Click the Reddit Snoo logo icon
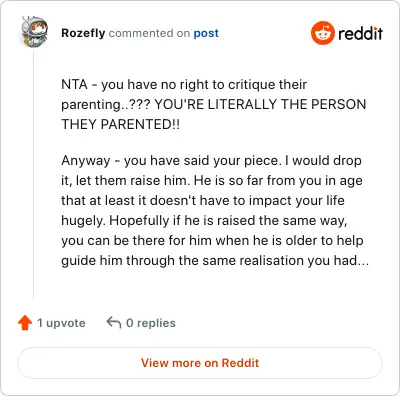Screen dimensions: 400x396 tap(322, 33)
